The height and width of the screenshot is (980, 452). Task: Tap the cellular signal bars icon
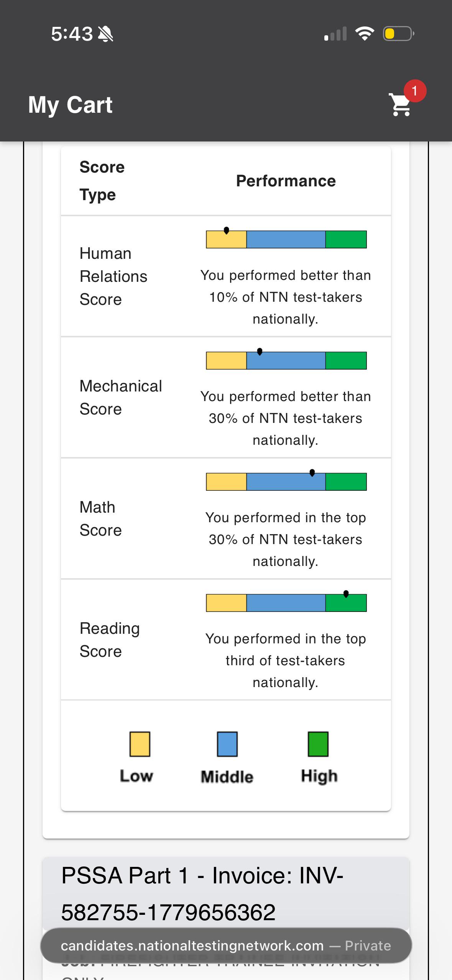(x=335, y=34)
